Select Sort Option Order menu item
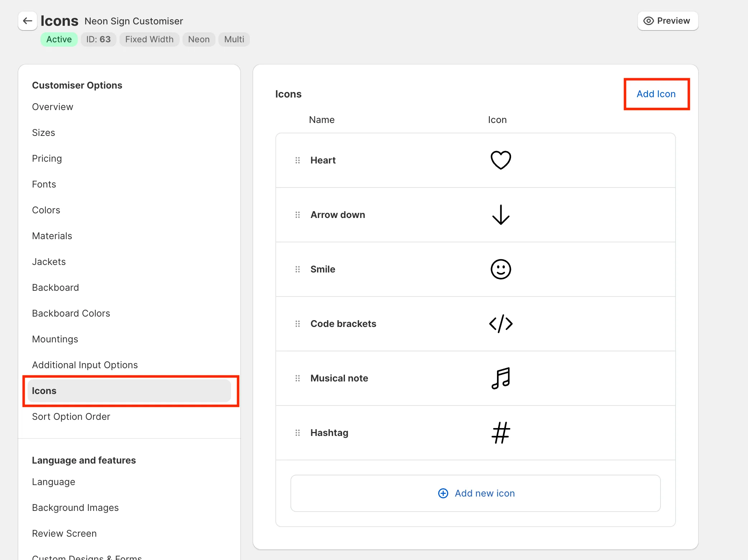The width and height of the screenshot is (748, 560). coord(71,417)
